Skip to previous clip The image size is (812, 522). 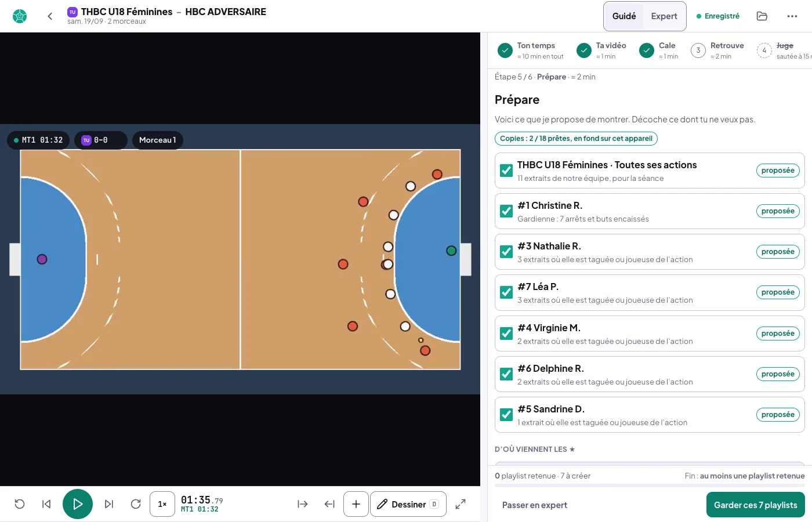pyautogui.click(x=46, y=504)
